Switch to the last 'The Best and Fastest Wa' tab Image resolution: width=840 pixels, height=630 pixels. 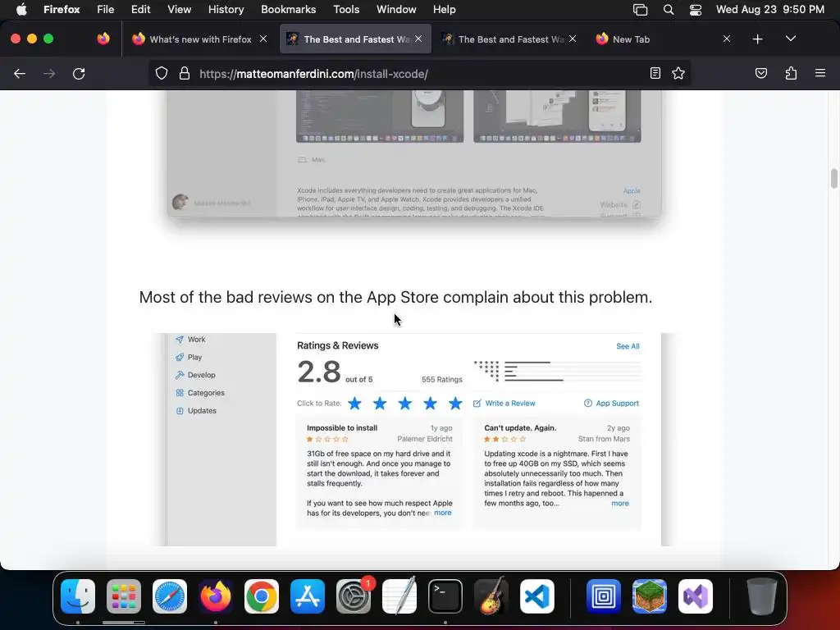pos(509,39)
